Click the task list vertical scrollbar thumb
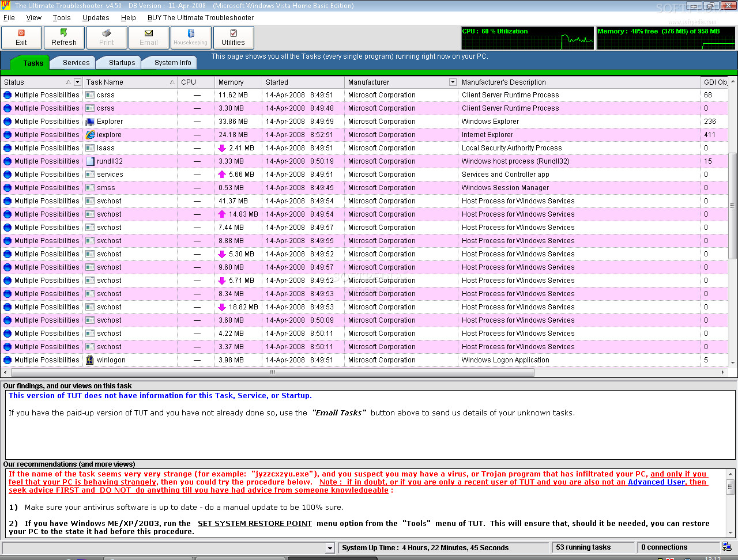Screen dimensions: 738x560 coord(733,206)
